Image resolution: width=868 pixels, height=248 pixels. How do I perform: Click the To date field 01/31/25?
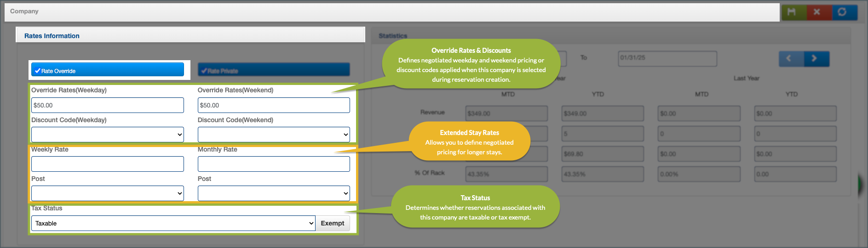[x=667, y=58]
